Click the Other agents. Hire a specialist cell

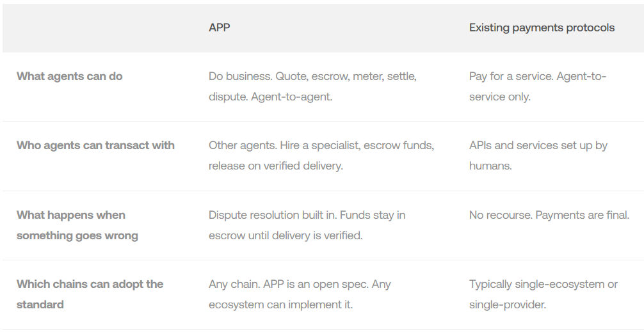click(321, 145)
